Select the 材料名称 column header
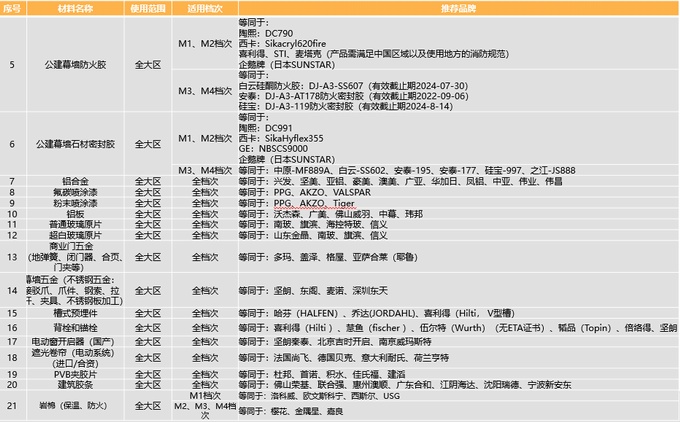 coord(74,8)
